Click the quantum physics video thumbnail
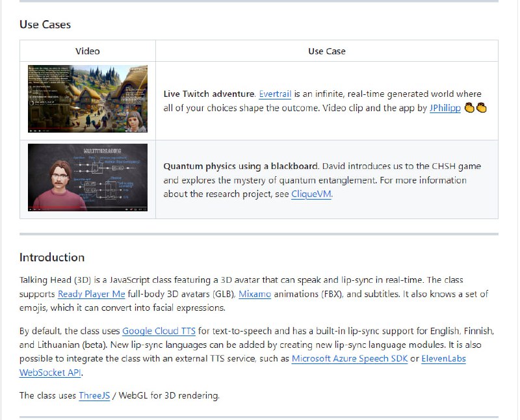The height and width of the screenshot is (420, 520). tap(86, 176)
